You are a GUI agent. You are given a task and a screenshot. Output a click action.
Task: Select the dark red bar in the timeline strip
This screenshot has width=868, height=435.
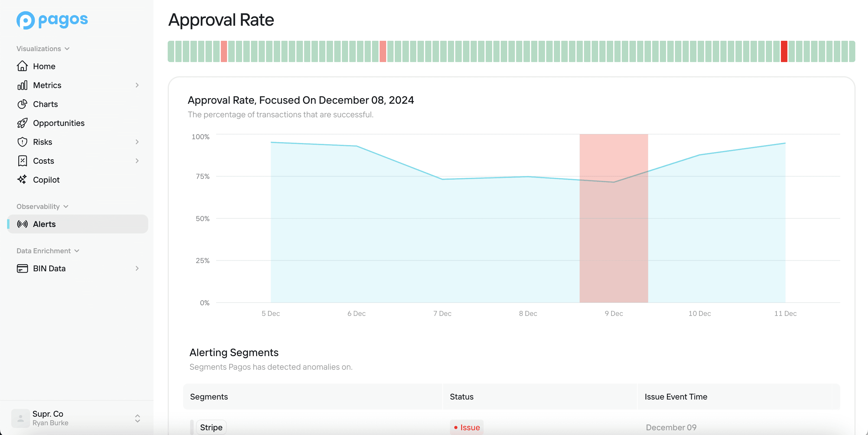784,51
